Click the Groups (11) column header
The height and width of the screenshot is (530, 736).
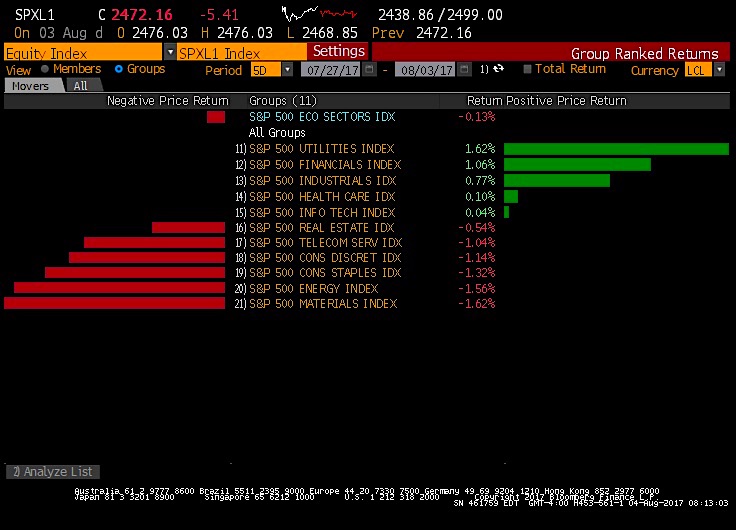283,100
